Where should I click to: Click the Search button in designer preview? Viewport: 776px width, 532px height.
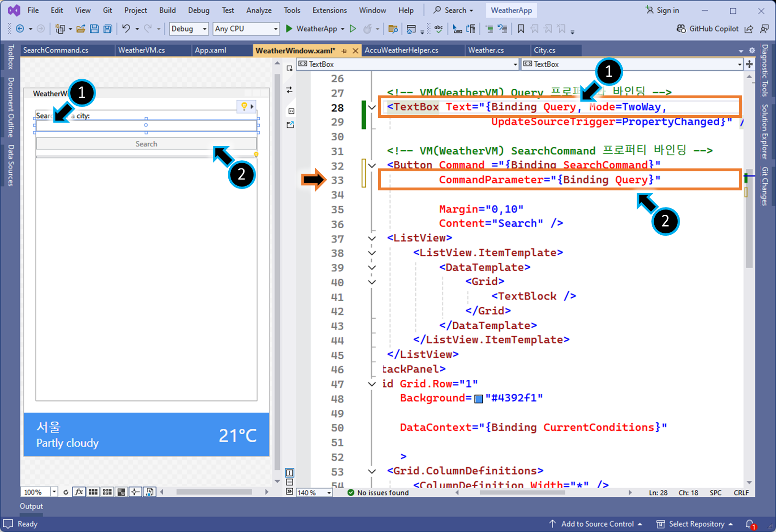point(146,144)
